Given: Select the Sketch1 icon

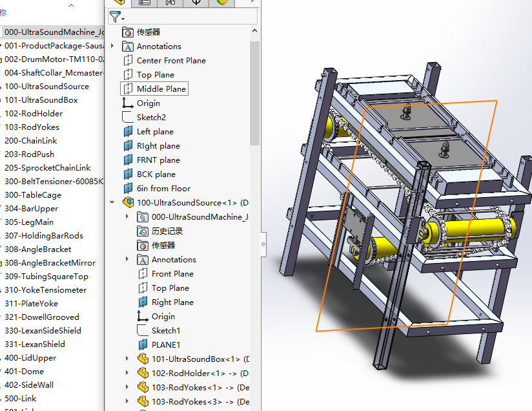Looking at the screenshot, I should click(143, 330).
